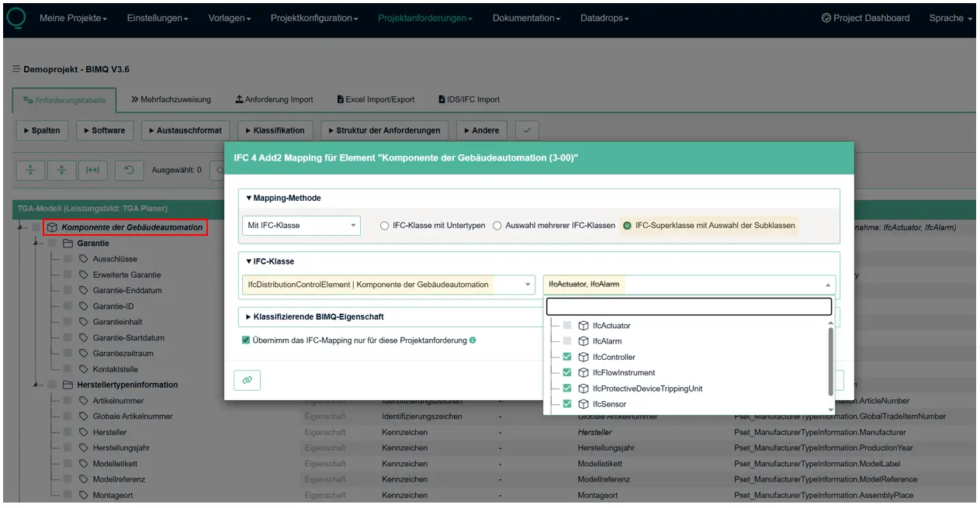Click the chain link icon button in dialog
This screenshot has width=980, height=508.
tap(247, 380)
